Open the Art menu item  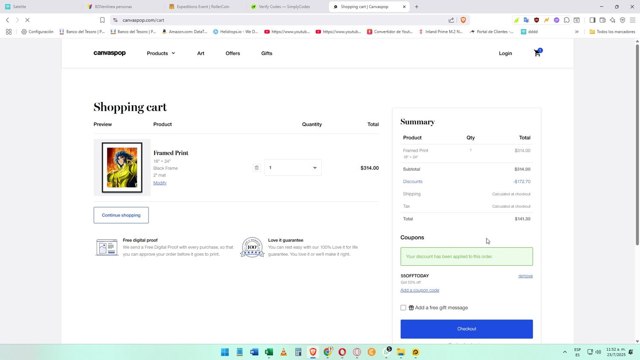(x=200, y=53)
